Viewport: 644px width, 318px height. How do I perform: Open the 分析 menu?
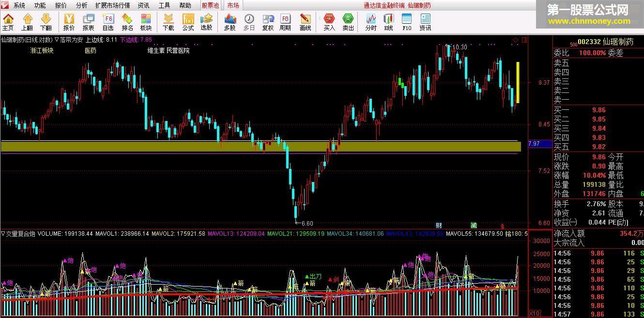pyautogui.click(x=81, y=5)
